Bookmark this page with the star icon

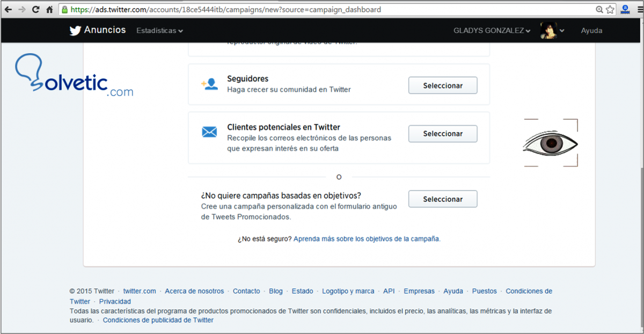(x=610, y=10)
